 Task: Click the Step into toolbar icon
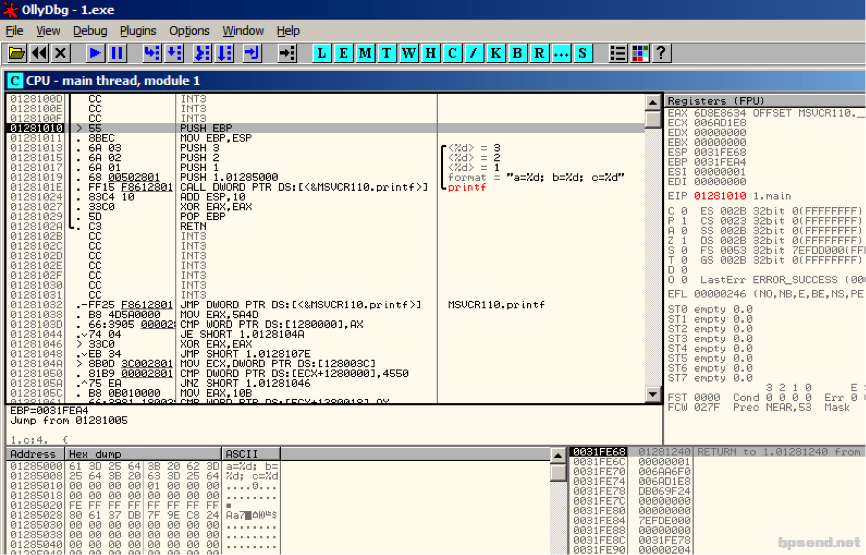pyautogui.click(x=151, y=54)
